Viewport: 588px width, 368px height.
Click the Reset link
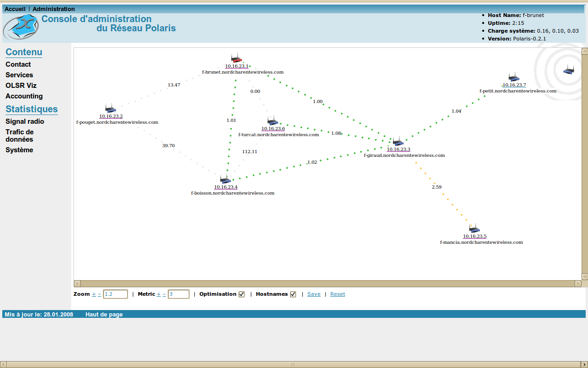tap(337, 294)
